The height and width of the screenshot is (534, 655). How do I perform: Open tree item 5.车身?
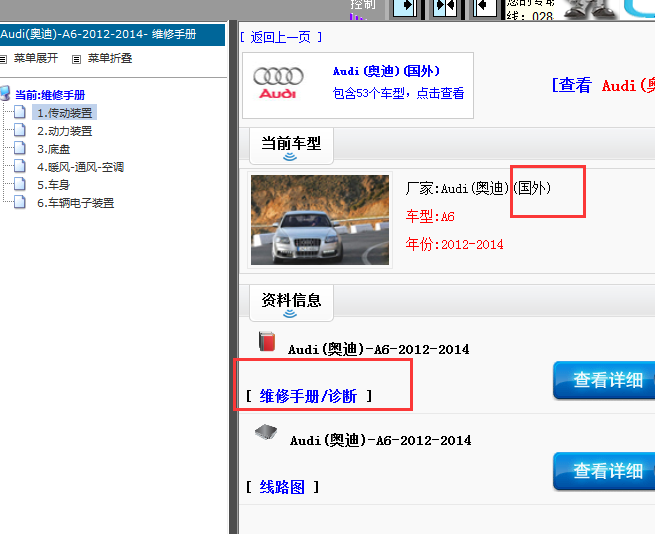click(53, 185)
